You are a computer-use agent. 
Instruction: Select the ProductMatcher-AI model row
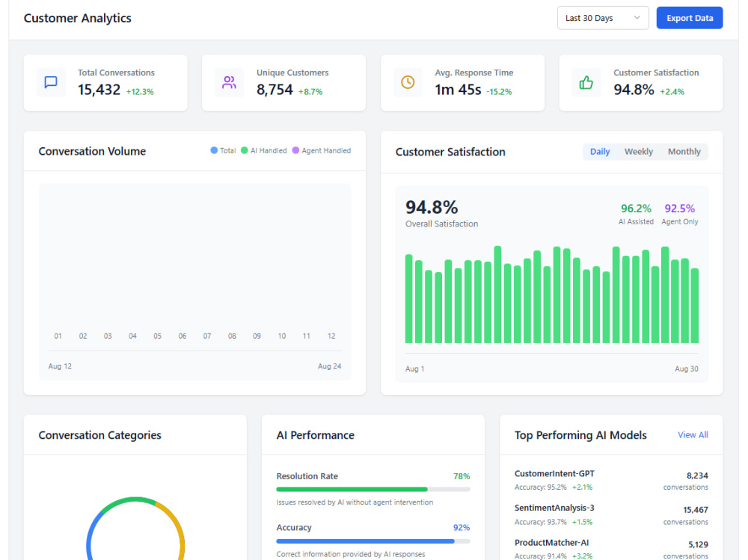point(611,549)
